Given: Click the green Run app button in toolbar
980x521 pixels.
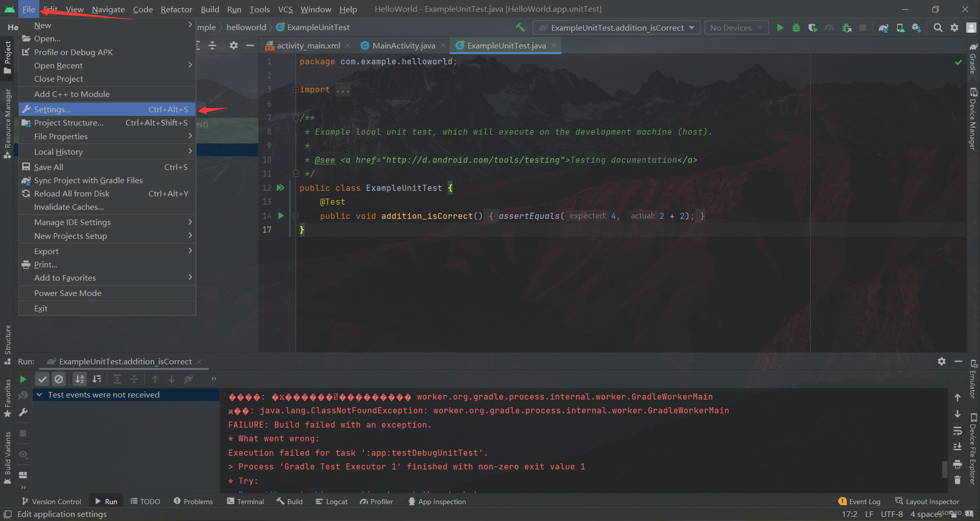Looking at the screenshot, I should point(780,28).
